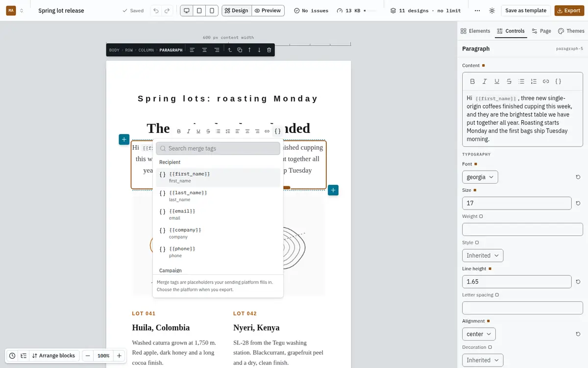This screenshot has width=588, height=368.
Task: Choose the {{email}} merge tag
Action: point(218,214)
